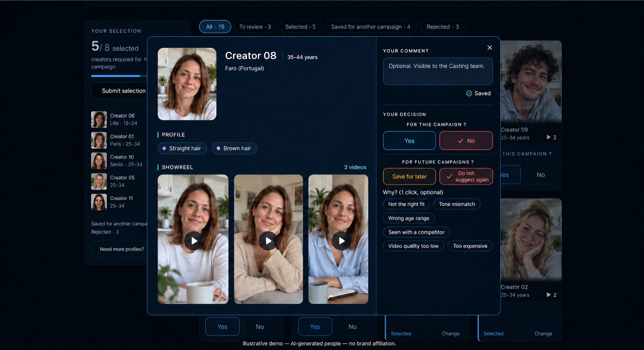Switch to the All · 15 tab
Screen dimensions: 644x350
(215, 27)
